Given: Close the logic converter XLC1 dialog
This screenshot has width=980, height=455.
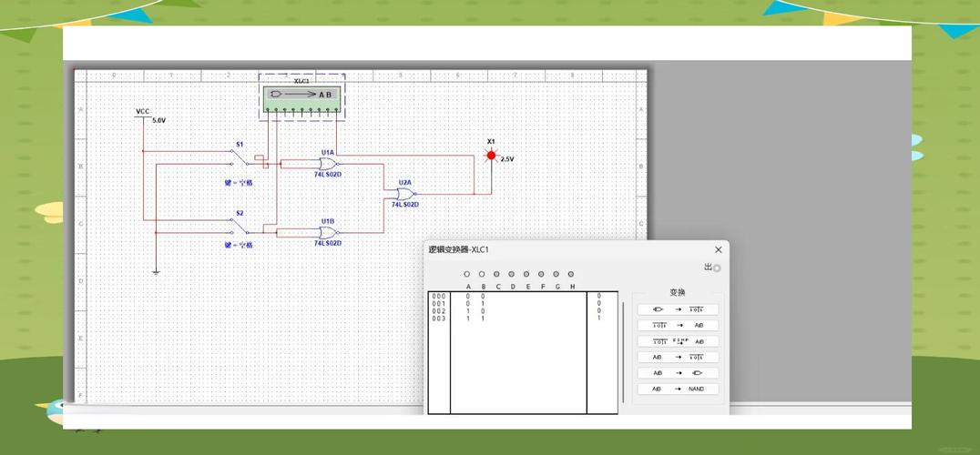Looking at the screenshot, I should point(718,249).
